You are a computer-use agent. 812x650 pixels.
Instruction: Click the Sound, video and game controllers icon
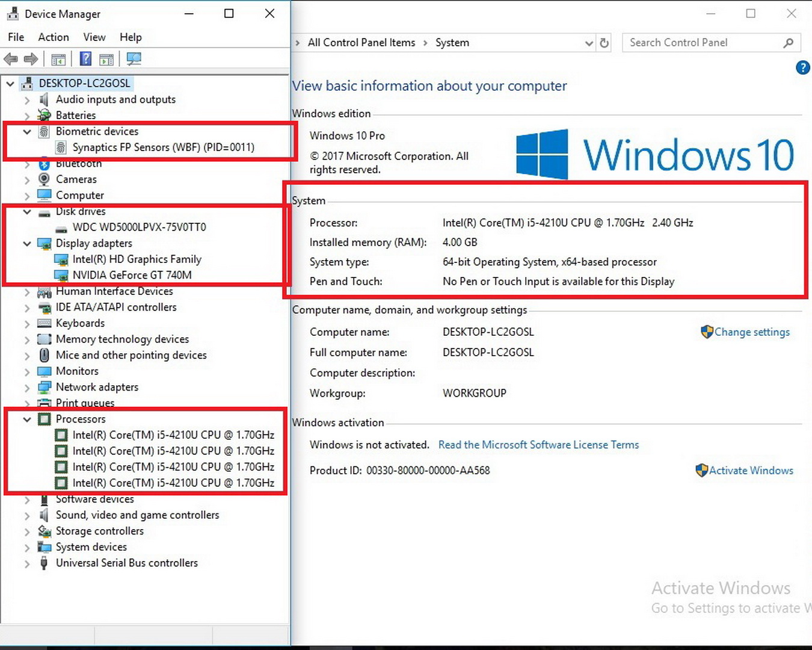pos(44,515)
